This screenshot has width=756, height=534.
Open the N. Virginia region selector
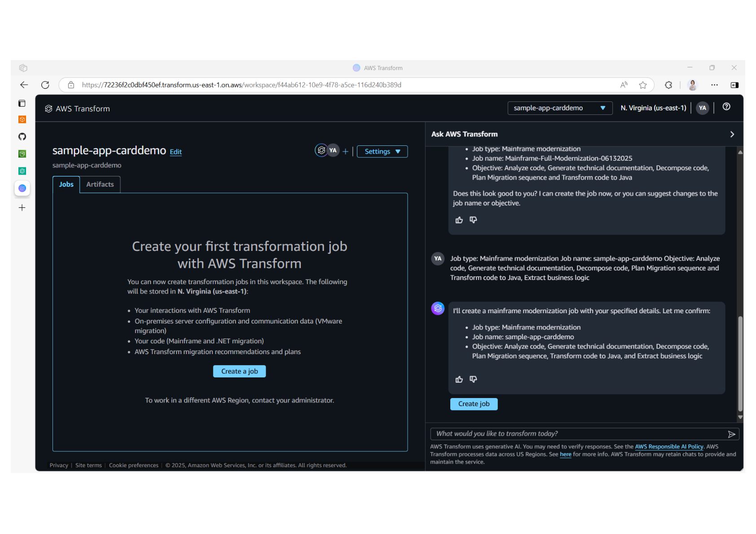pyautogui.click(x=653, y=108)
